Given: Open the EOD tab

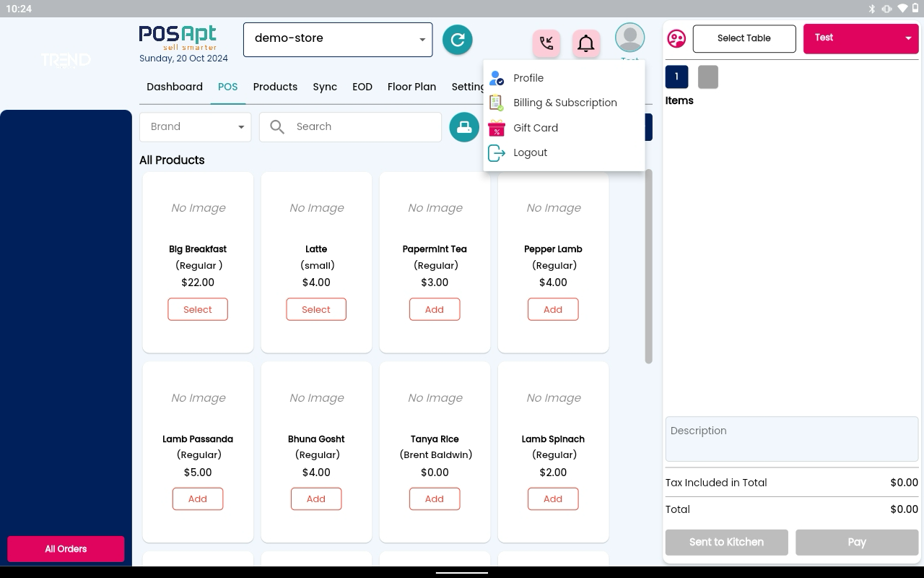Looking at the screenshot, I should point(362,87).
